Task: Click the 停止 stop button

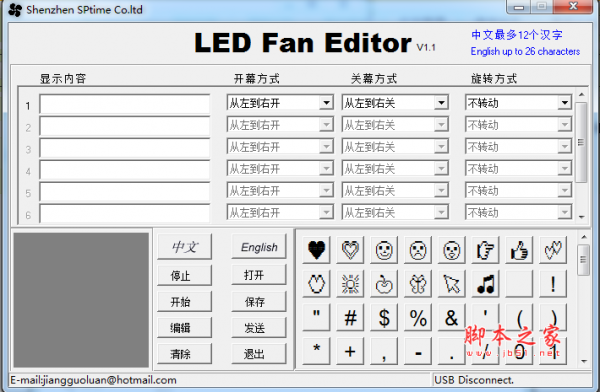Action: (x=184, y=275)
